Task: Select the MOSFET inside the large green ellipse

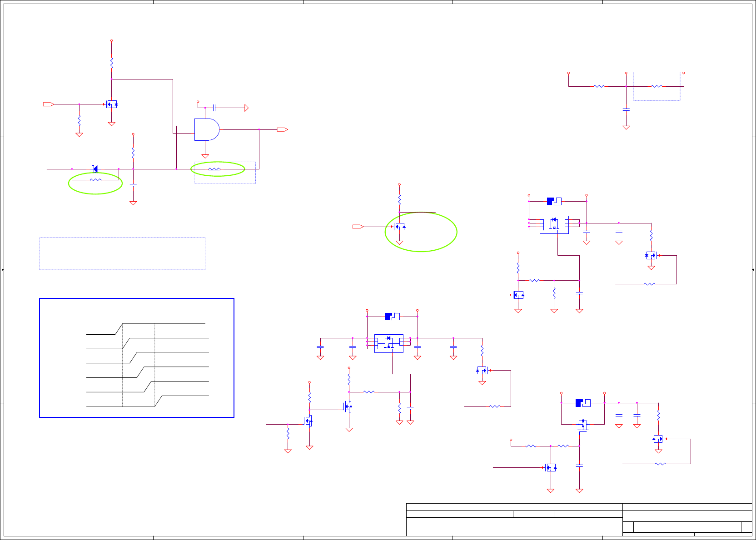Action: point(399,227)
